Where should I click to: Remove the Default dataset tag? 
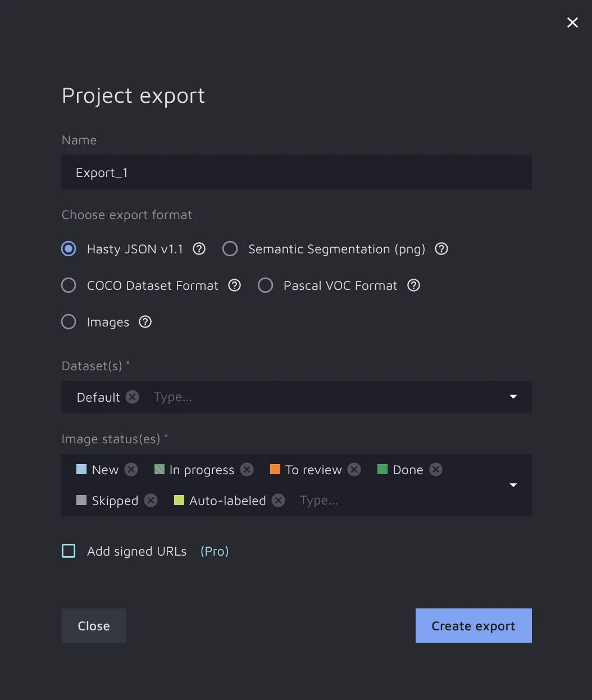tap(133, 397)
